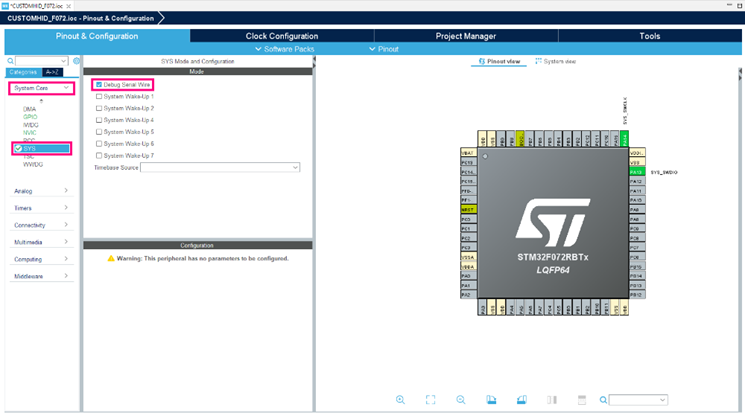
Task: Enable System Wake-Up 1
Action: pyautogui.click(x=99, y=96)
